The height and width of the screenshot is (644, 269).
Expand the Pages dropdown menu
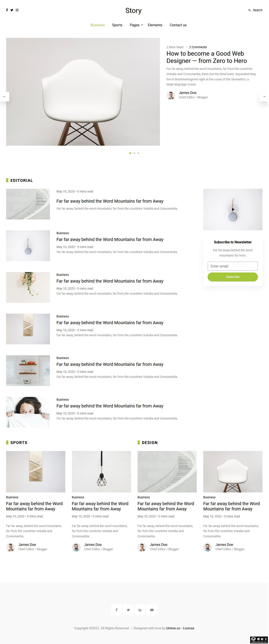coord(136,25)
